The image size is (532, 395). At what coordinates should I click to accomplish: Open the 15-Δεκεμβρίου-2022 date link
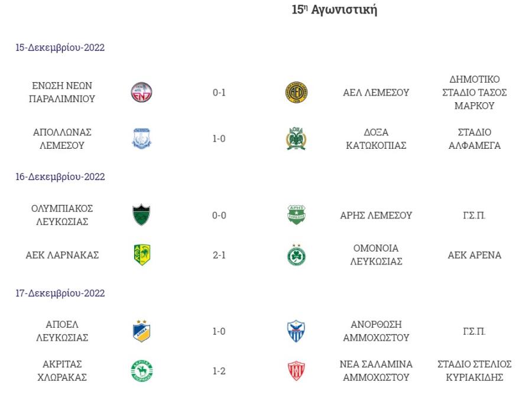(x=60, y=47)
